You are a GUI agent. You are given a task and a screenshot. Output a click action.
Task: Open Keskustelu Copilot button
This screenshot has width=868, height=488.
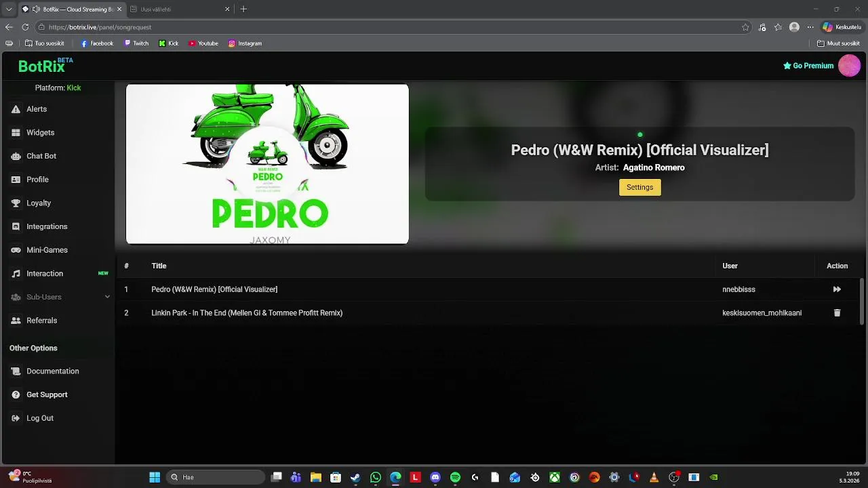pos(842,27)
